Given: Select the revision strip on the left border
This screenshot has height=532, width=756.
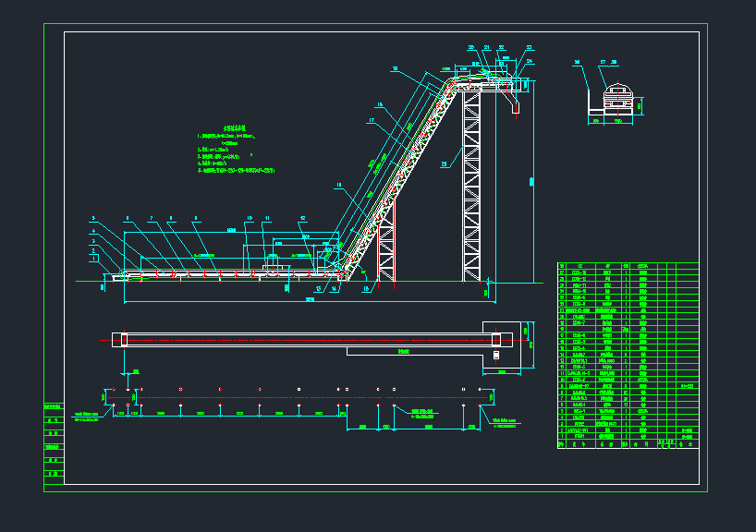Looking at the screenshot, I should [55, 441].
